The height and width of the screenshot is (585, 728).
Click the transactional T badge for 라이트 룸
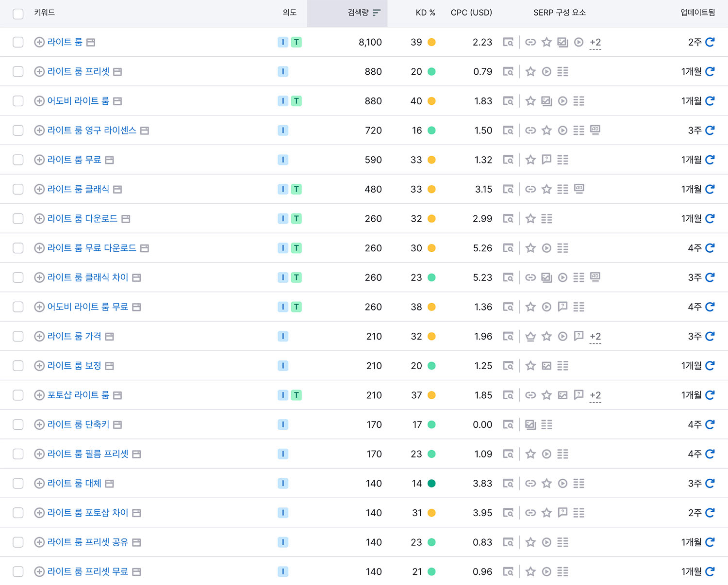pyautogui.click(x=297, y=42)
